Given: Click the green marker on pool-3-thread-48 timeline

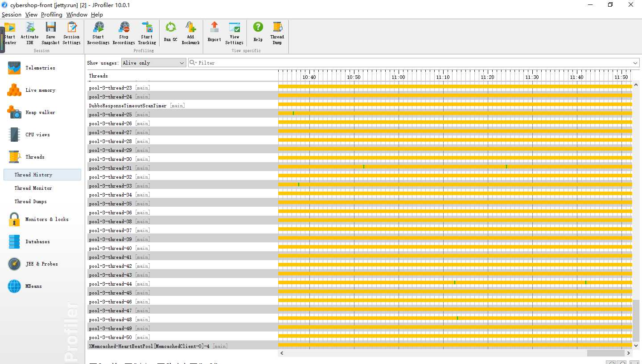Looking at the screenshot, I should tap(457, 318).
